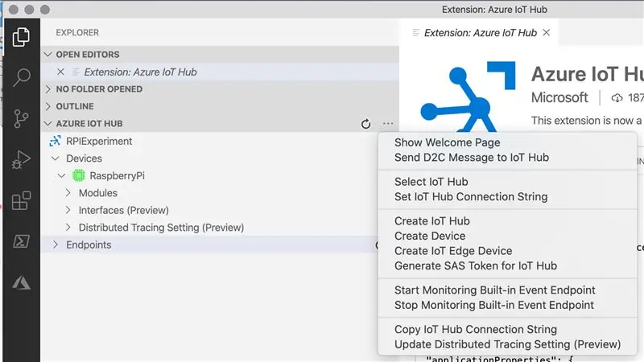This screenshot has width=644, height=362.
Task: Select the Extension: Azure IoT Hub editor tab
Action: coord(480,32)
